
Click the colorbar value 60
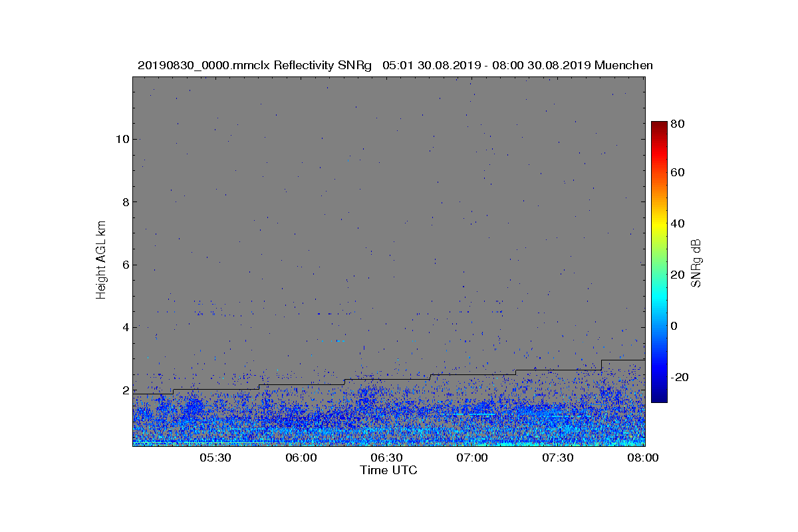(678, 173)
